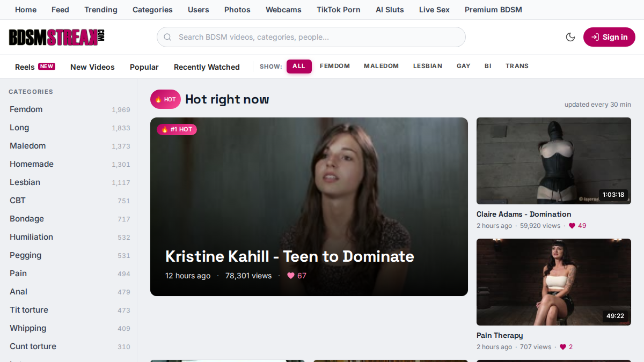The width and height of the screenshot is (644, 362).
Task: Toggle dark mode with the moon icon
Action: pos(570,37)
